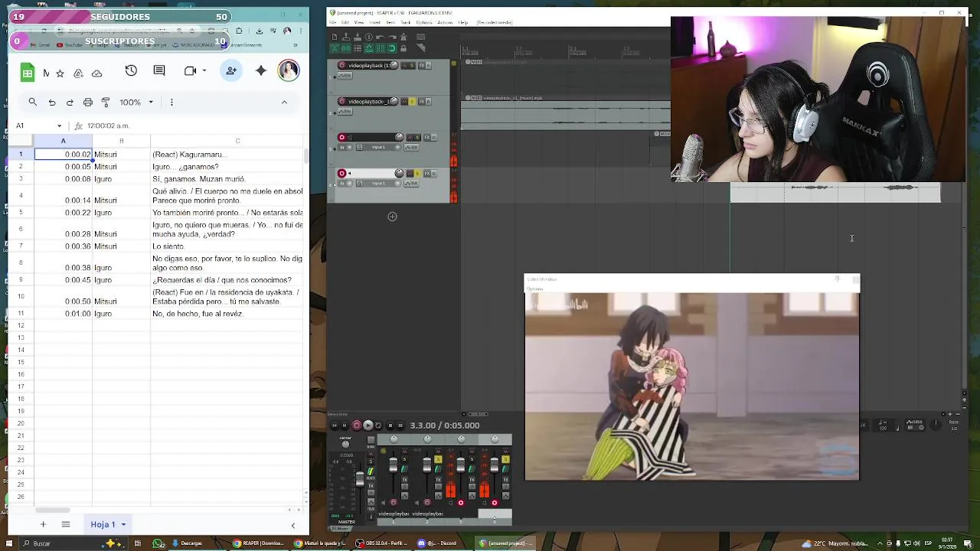Open REAPER Options menu
This screenshot has width=980, height=551.
pyautogui.click(x=424, y=22)
